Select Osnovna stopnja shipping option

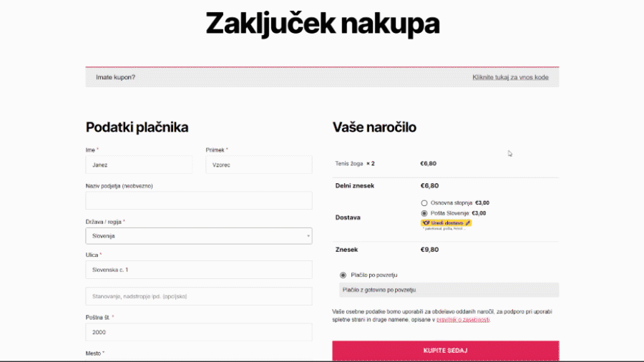tap(424, 202)
